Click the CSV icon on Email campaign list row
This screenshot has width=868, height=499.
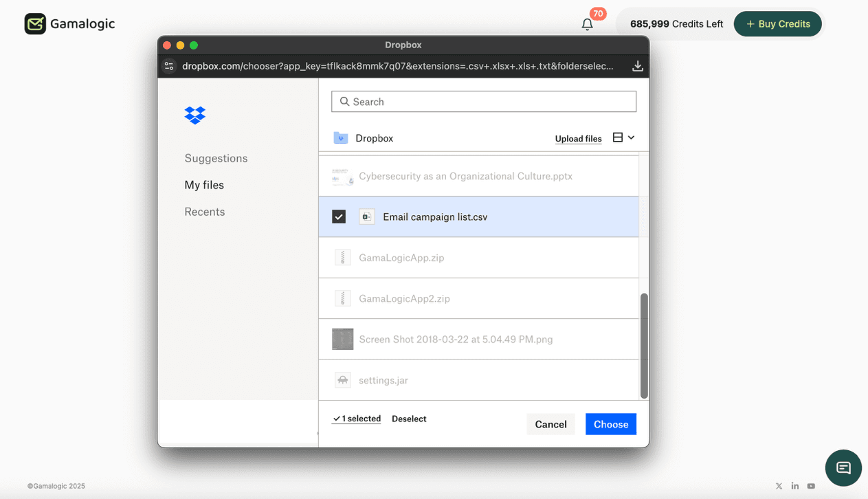366,216
